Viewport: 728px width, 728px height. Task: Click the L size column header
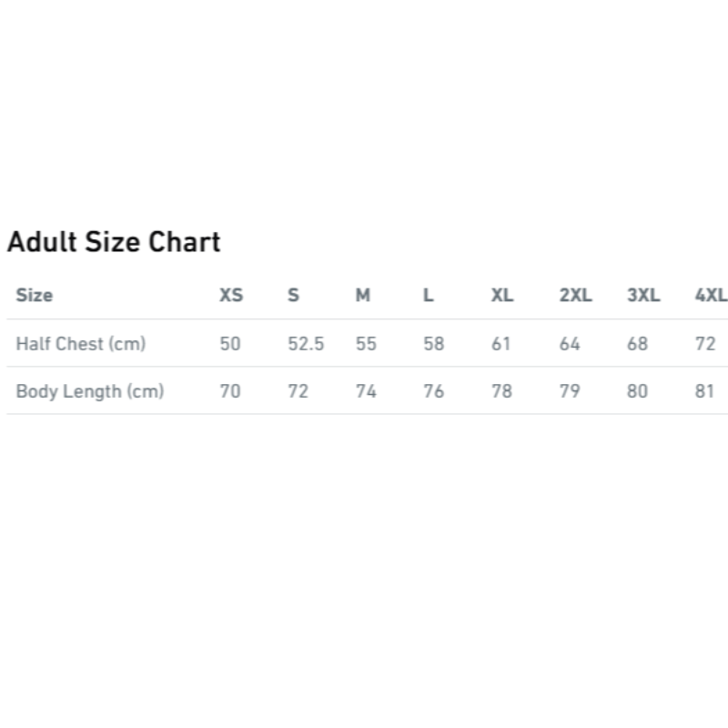pos(429,295)
